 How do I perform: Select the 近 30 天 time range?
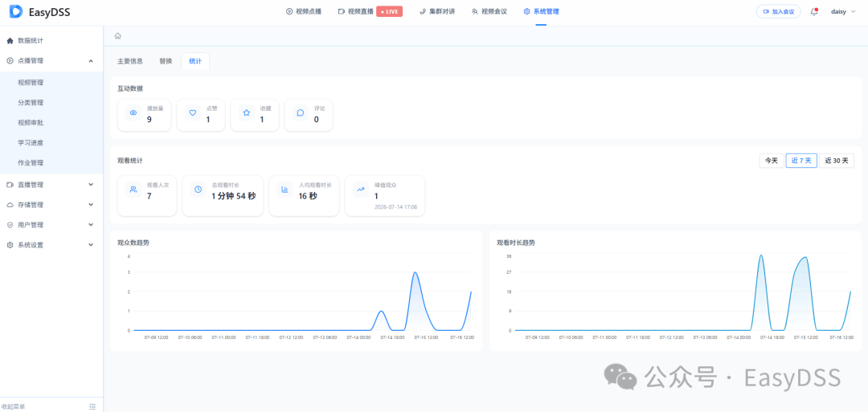click(x=837, y=161)
